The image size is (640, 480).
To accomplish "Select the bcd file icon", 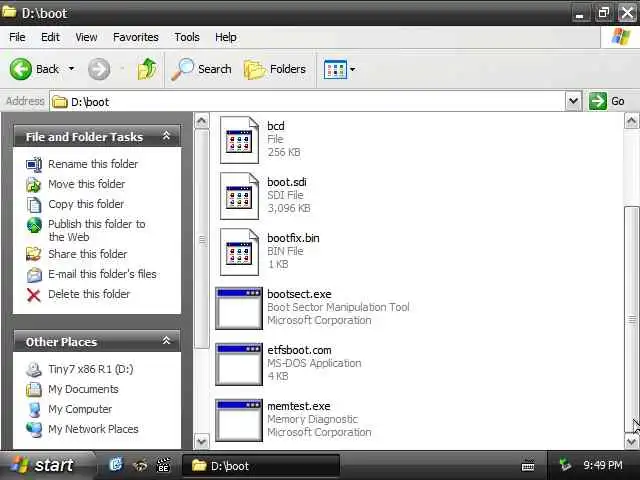I will pyautogui.click(x=240, y=140).
